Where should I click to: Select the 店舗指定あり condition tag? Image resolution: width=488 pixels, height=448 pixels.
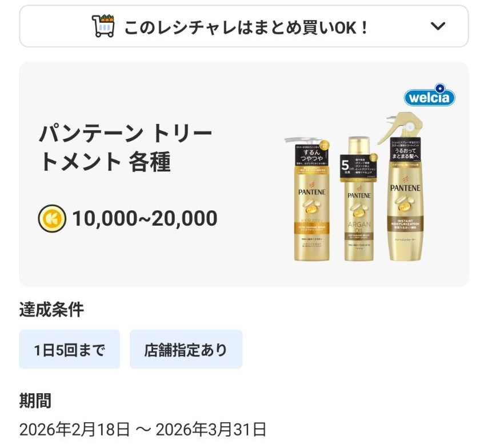click(x=186, y=349)
